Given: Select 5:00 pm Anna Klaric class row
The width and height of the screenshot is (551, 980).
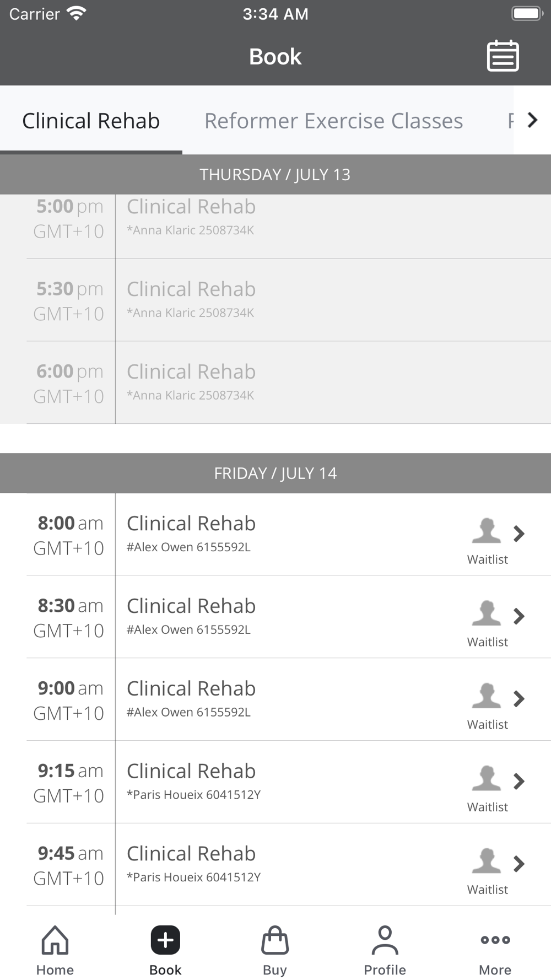Looking at the screenshot, I should [275, 218].
